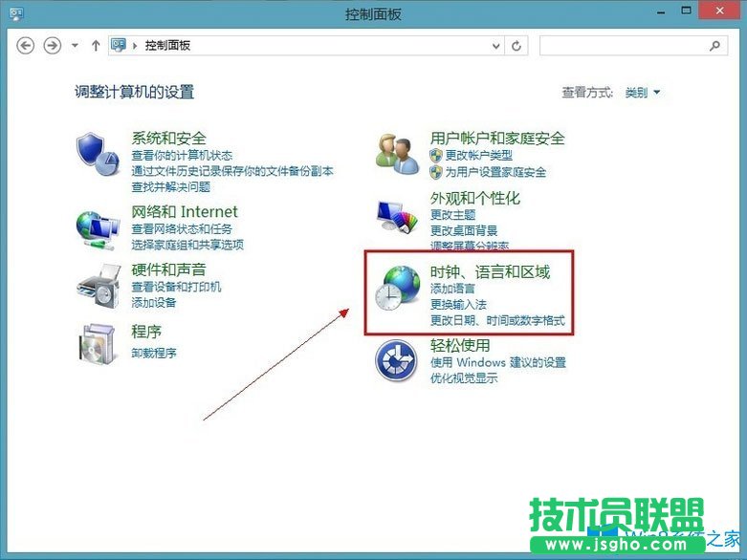Screen dimensions: 747x560
Task: Click 通过文件历史记录保存你的文件备份副本 link
Action: (232, 171)
